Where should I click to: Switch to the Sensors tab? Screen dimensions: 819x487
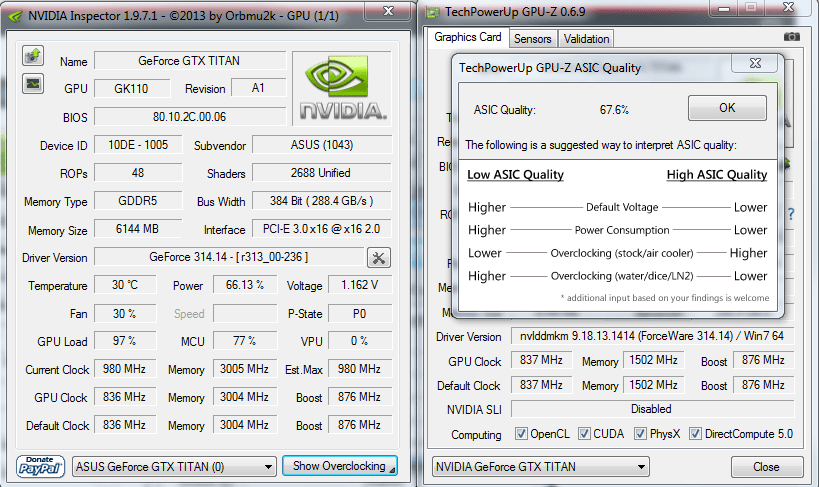(x=532, y=39)
